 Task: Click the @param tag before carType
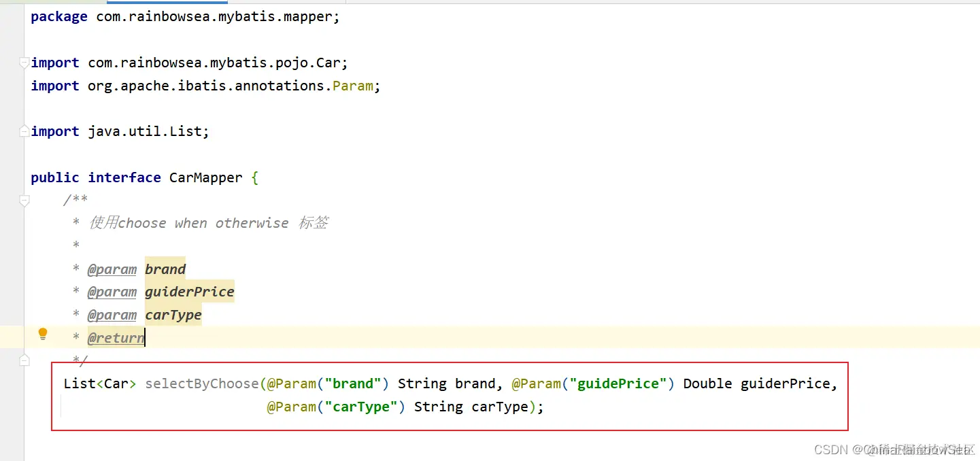[112, 315]
